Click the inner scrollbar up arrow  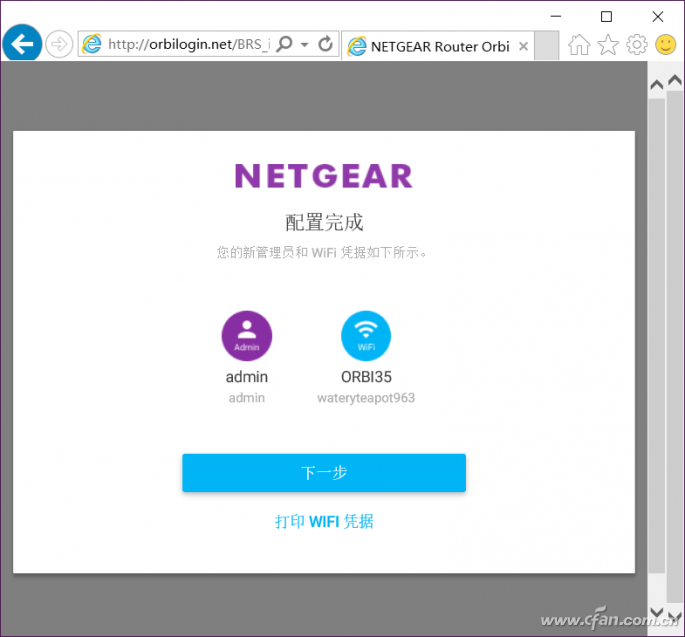657,84
